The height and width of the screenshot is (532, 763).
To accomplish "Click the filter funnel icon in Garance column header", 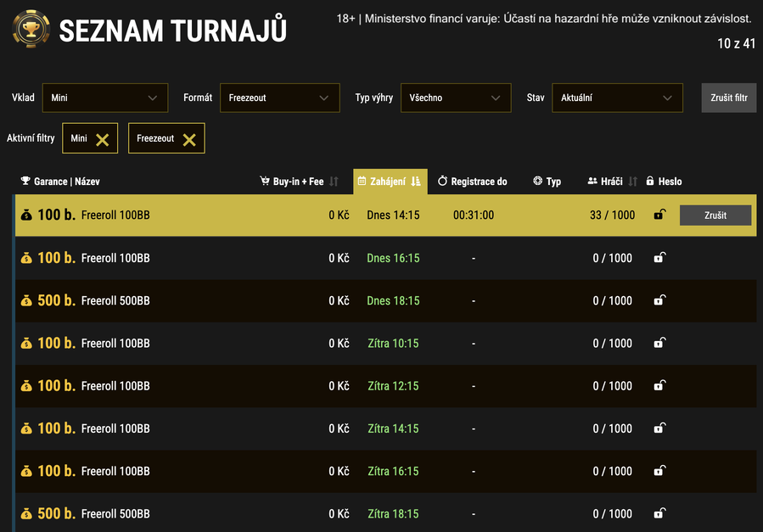I will click(24, 181).
